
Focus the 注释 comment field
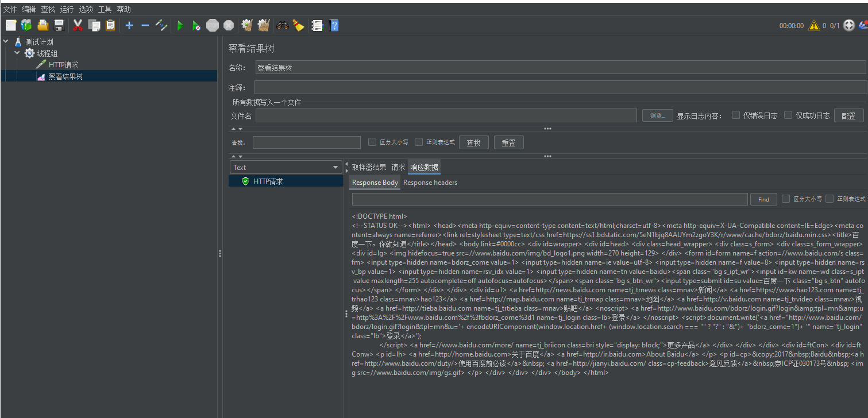click(x=560, y=87)
